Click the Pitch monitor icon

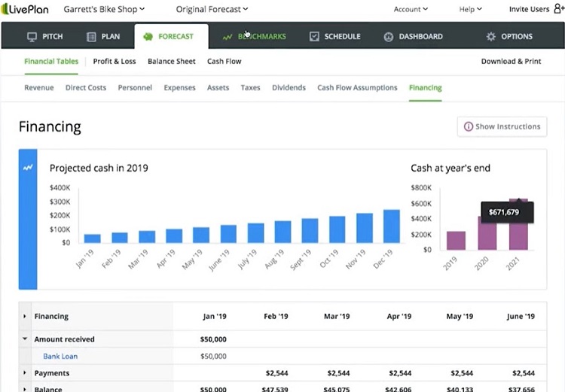[32, 37]
